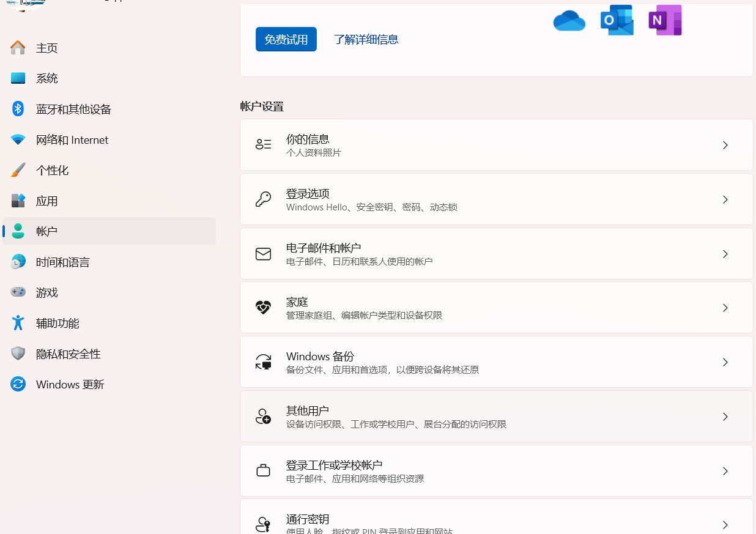Click the Windows 备份 backup icon
The height and width of the screenshot is (534, 756).
point(263,362)
